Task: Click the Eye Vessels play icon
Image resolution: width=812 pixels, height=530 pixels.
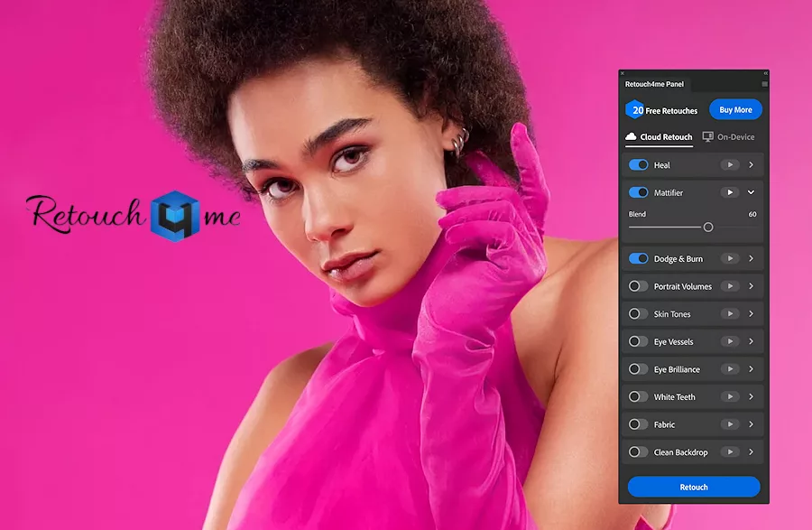Action: point(730,342)
